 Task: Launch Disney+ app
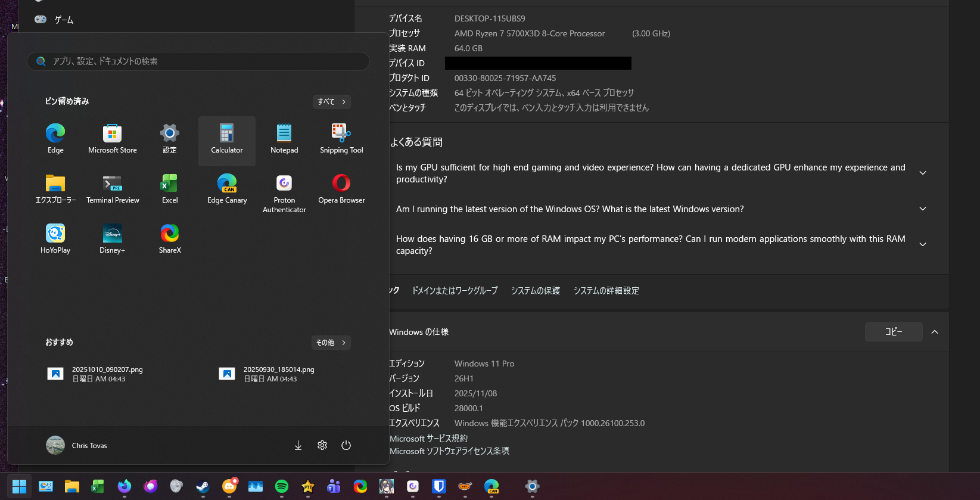click(113, 240)
